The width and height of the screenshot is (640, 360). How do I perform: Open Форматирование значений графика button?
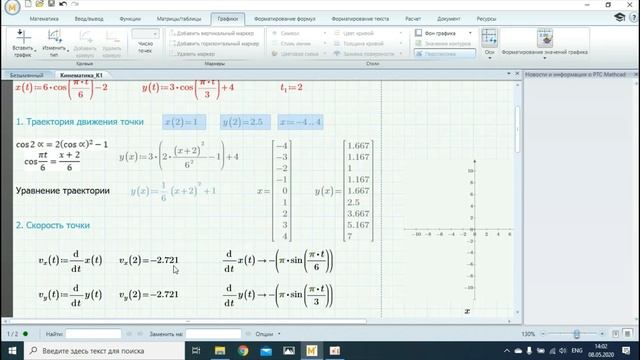click(544, 44)
